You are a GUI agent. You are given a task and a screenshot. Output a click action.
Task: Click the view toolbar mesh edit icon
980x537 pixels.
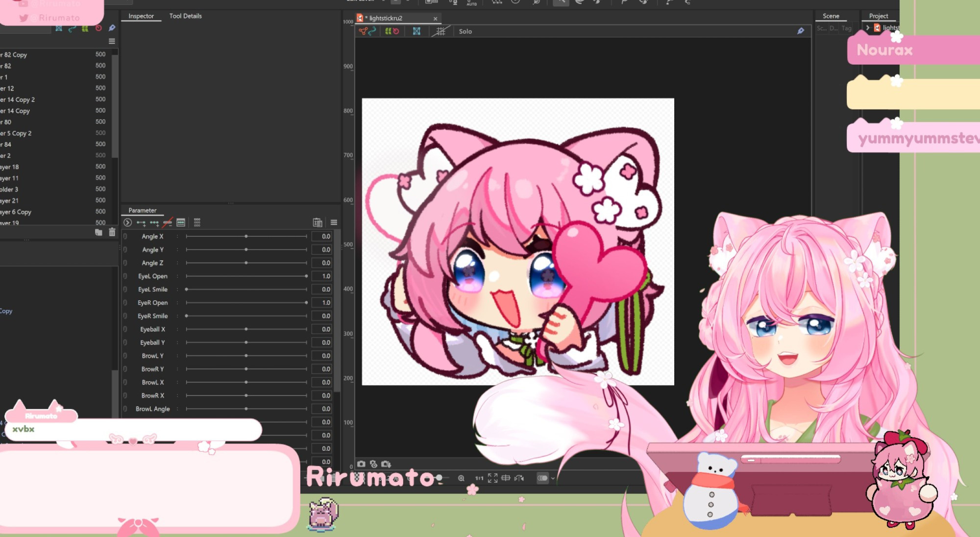[363, 31]
